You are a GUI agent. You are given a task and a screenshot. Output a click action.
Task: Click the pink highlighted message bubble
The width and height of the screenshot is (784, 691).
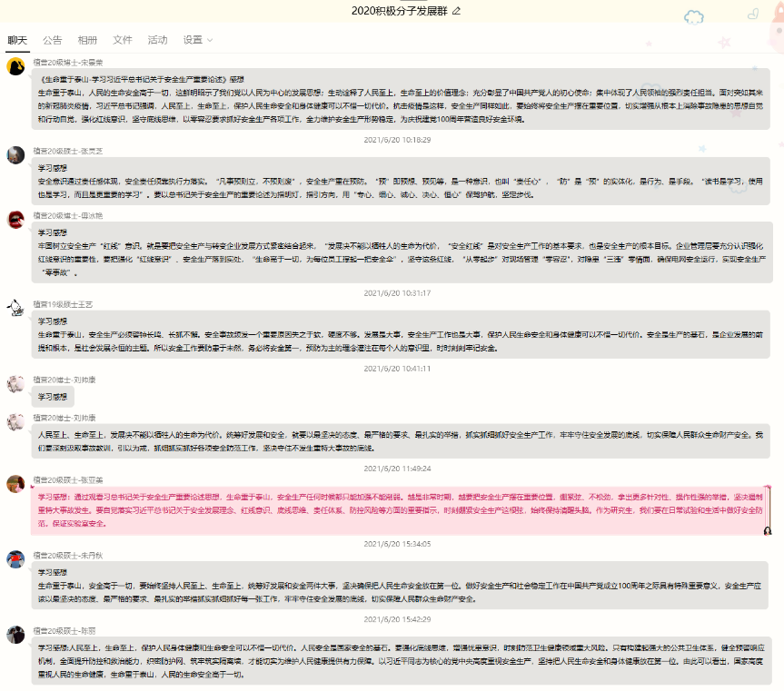400,510
